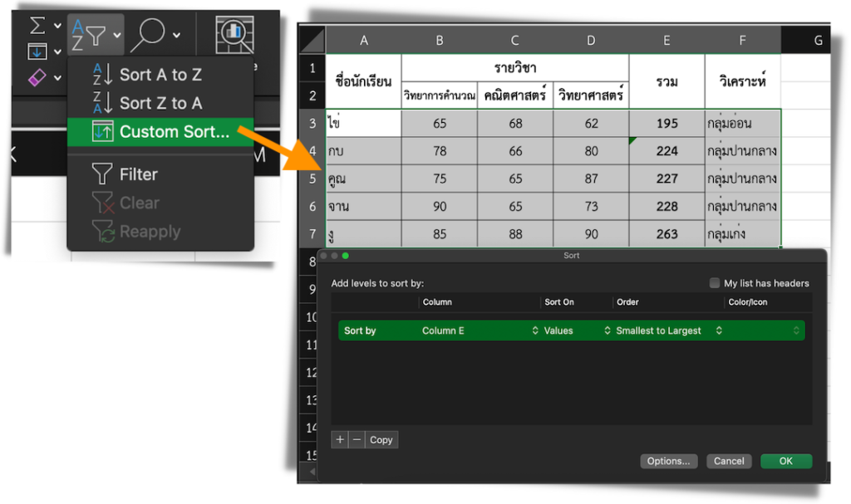Click the Select All corner triangle
851x504 pixels.
(312, 40)
